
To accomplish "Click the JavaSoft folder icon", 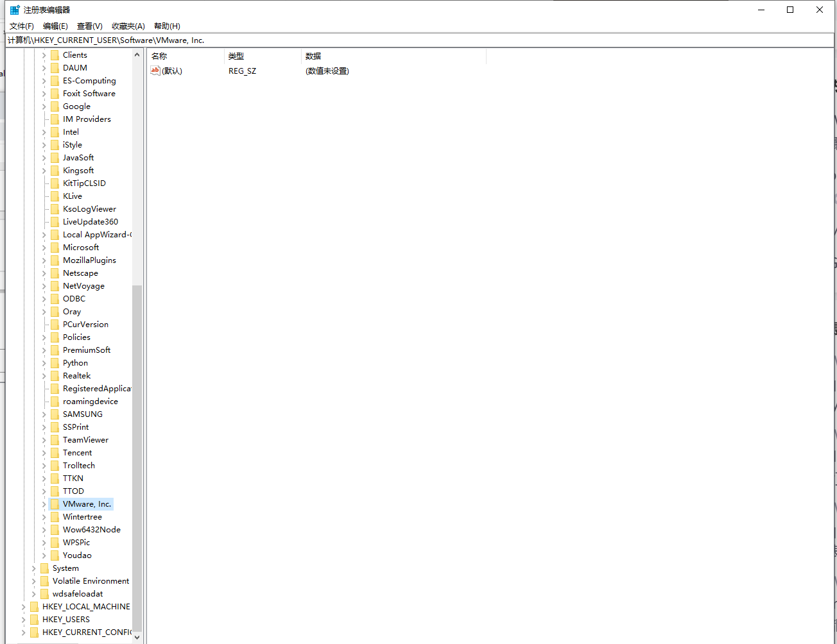I will (x=55, y=158).
